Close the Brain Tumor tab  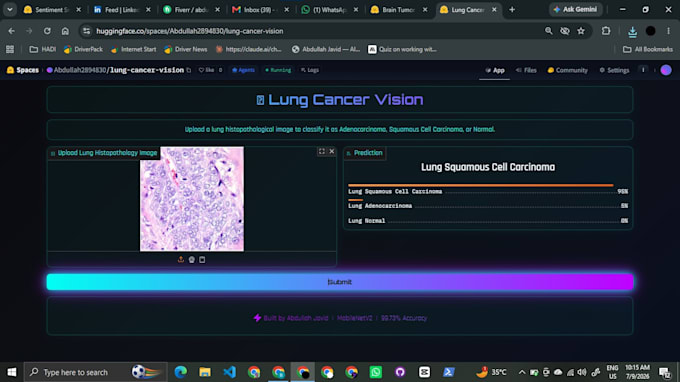[425, 10]
